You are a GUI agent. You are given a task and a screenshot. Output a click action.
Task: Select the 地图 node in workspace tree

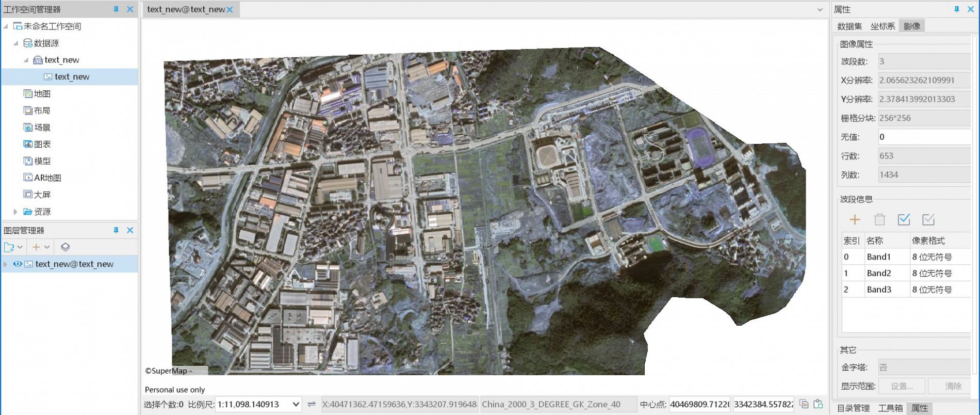37,94
